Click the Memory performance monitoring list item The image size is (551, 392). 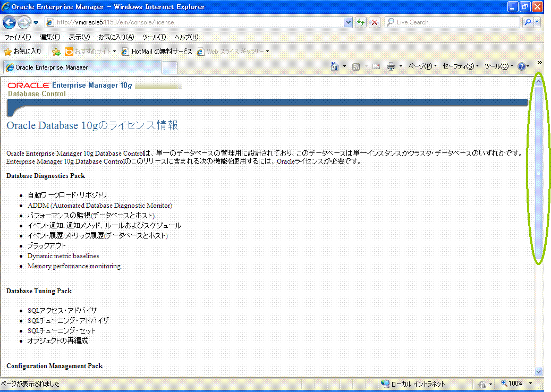[74, 266]
